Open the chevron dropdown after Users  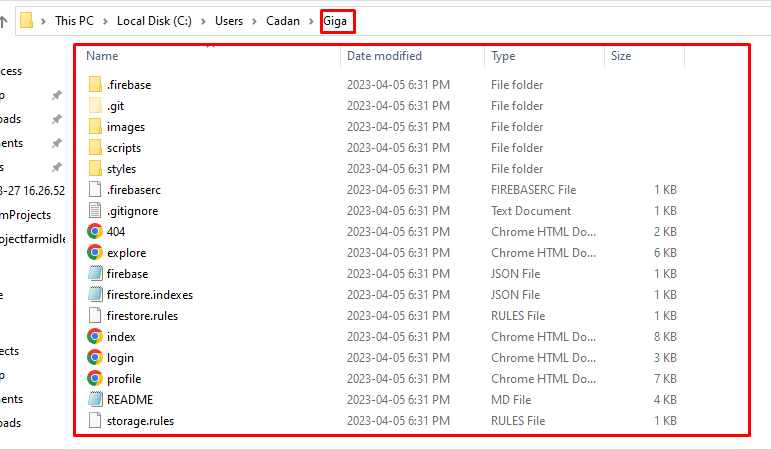coord(255,20)
